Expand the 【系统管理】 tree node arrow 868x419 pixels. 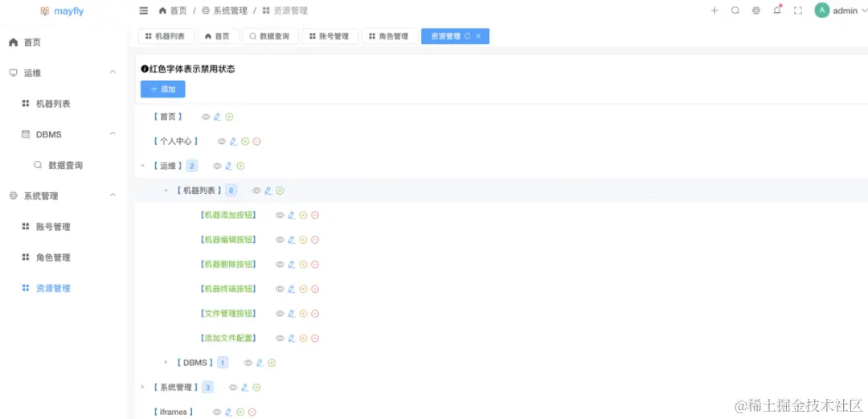pyautogui.click(x=143, y=387)
